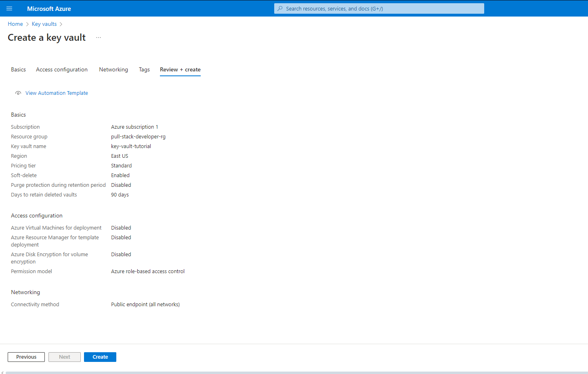Click 'Public endpoint (all networks)' value
The height and width of the screenshot is (374, 588).
pyautogui.click(x=145, y=305)
